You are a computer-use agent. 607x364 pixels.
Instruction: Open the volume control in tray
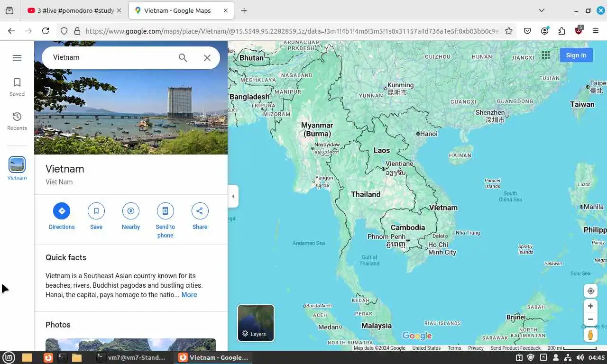579,357
